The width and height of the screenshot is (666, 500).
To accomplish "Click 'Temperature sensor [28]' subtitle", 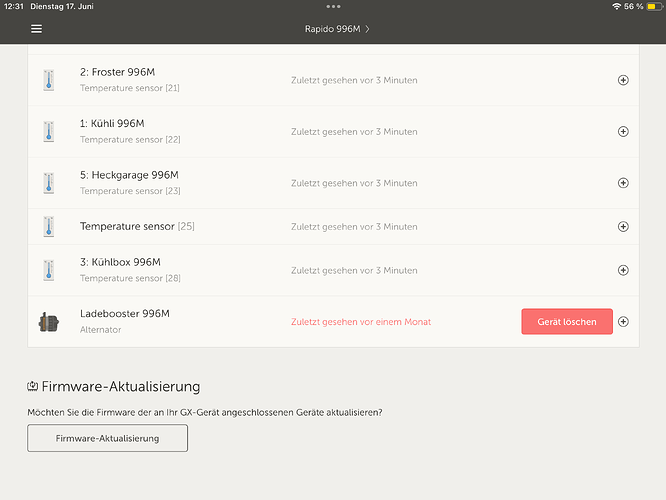I will coord(130,278).
